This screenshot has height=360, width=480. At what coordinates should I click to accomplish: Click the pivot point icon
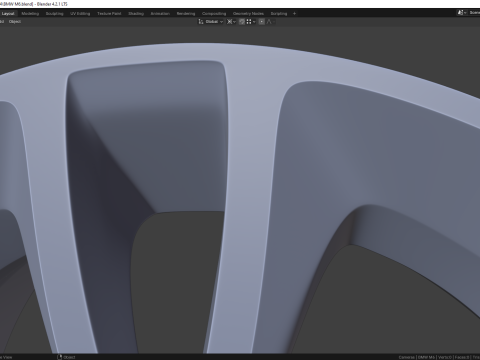click(x=229, y=22)
